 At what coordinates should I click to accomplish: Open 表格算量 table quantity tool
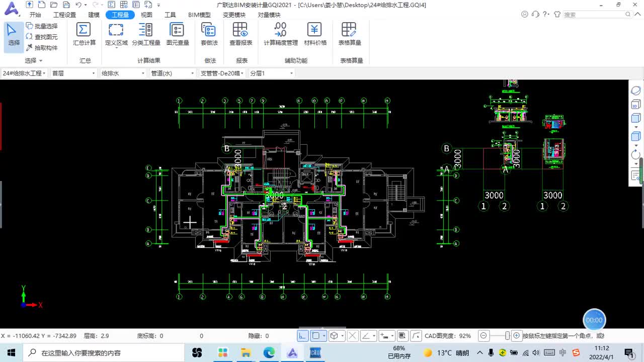tap(349, 35)
